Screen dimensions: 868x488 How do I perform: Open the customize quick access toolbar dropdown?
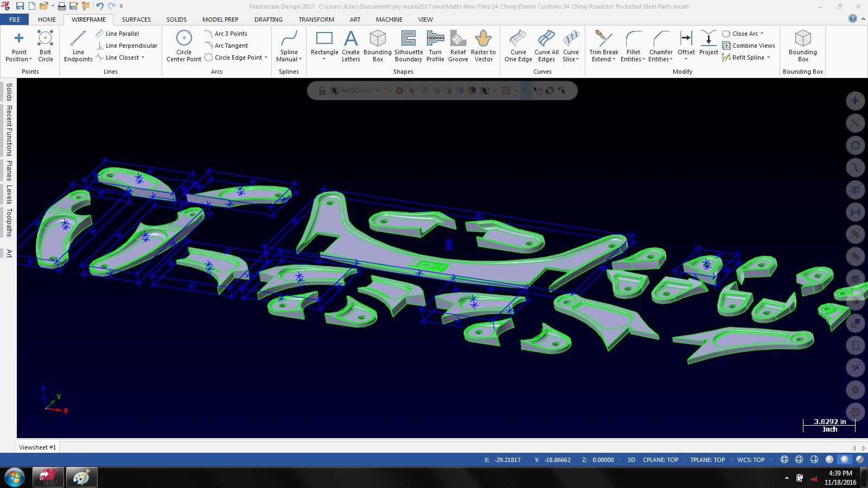(x=121, y=6)
